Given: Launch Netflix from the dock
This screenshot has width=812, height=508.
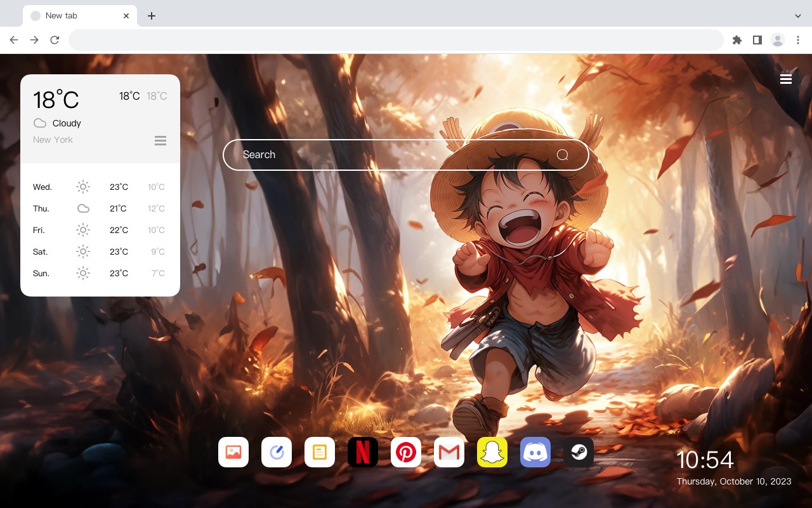Looking at the screenshot, I should point(363,452).
